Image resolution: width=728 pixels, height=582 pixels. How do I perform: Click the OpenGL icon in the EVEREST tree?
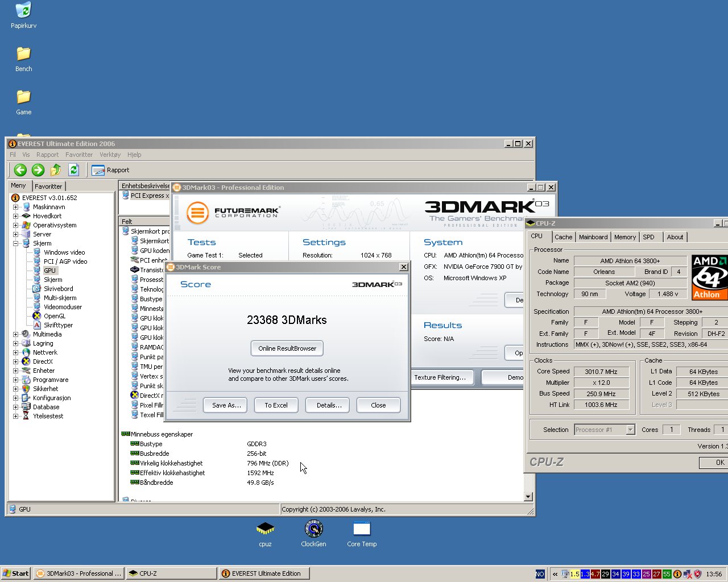tap(37, 316)
